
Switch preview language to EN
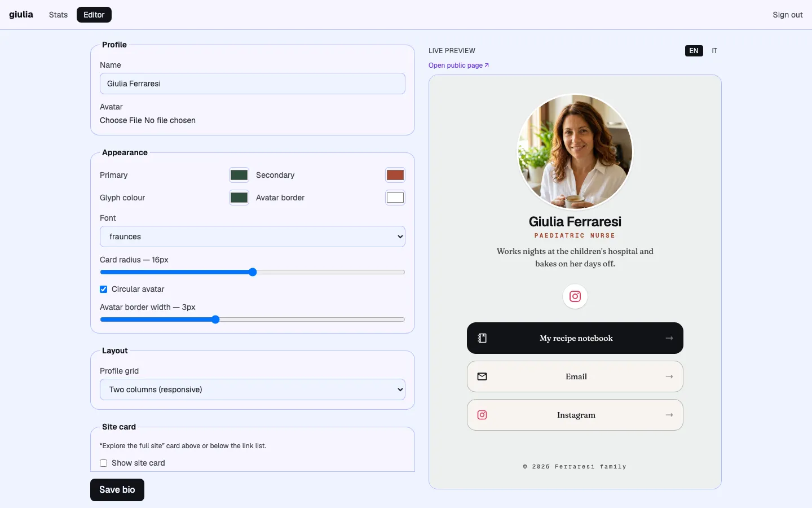(694, 51)
